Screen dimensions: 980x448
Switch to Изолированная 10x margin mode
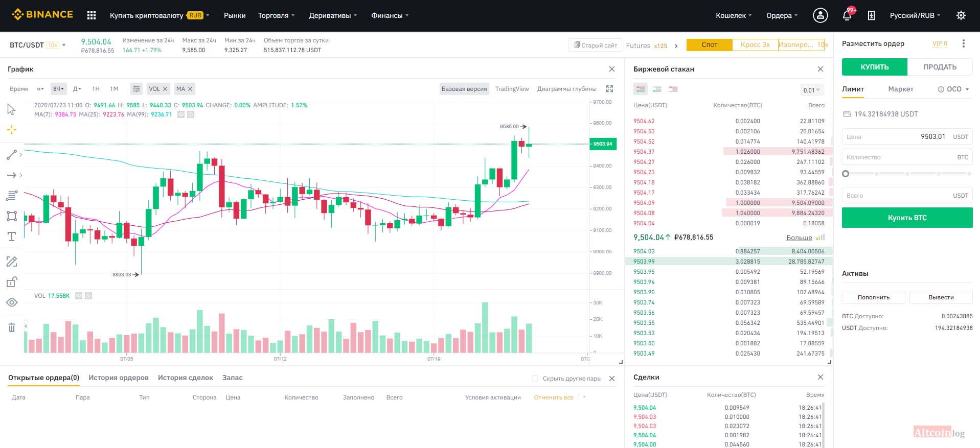pyautogui.click(x=801, y=45)
